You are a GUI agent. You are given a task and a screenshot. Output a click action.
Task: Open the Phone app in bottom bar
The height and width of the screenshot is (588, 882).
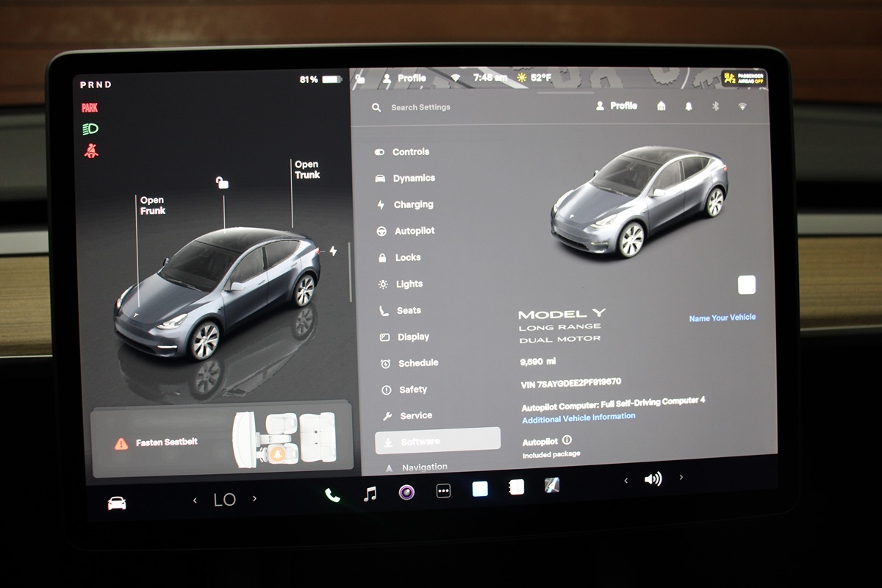(x=332, y=495)
